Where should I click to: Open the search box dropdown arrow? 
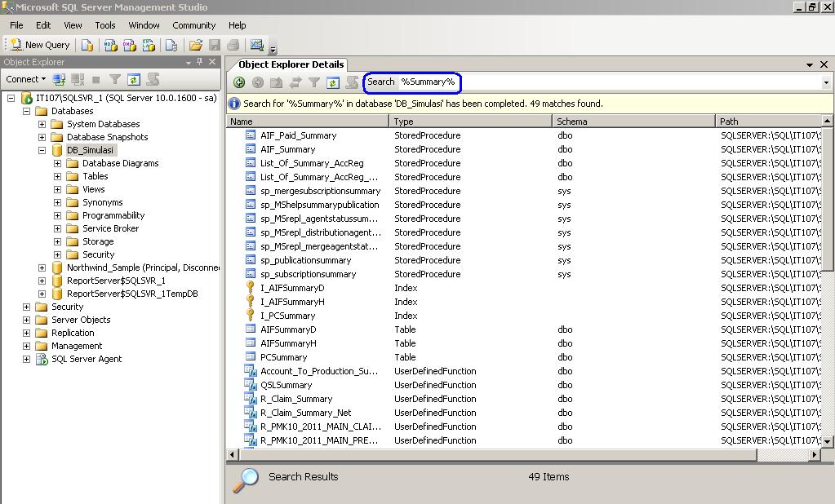826,82
